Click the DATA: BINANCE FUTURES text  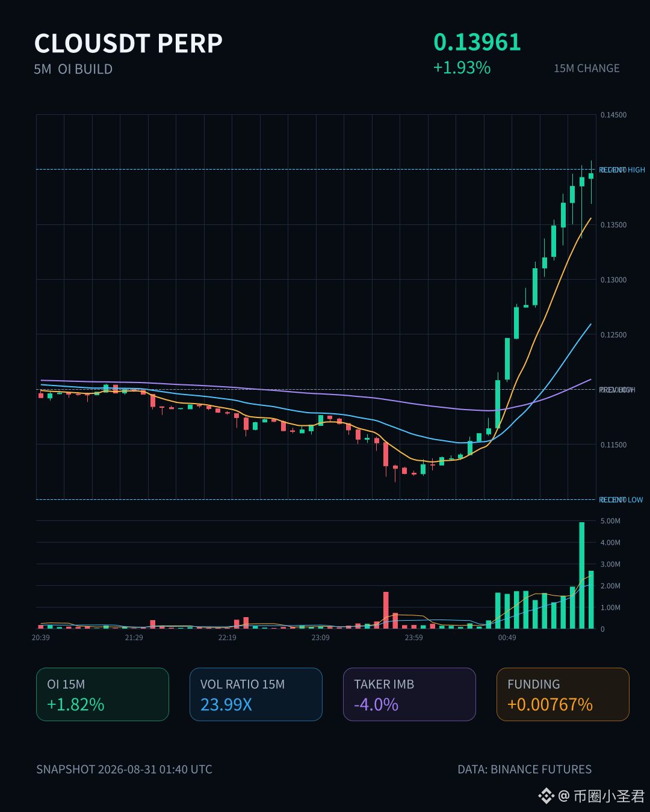coord(525,769)
